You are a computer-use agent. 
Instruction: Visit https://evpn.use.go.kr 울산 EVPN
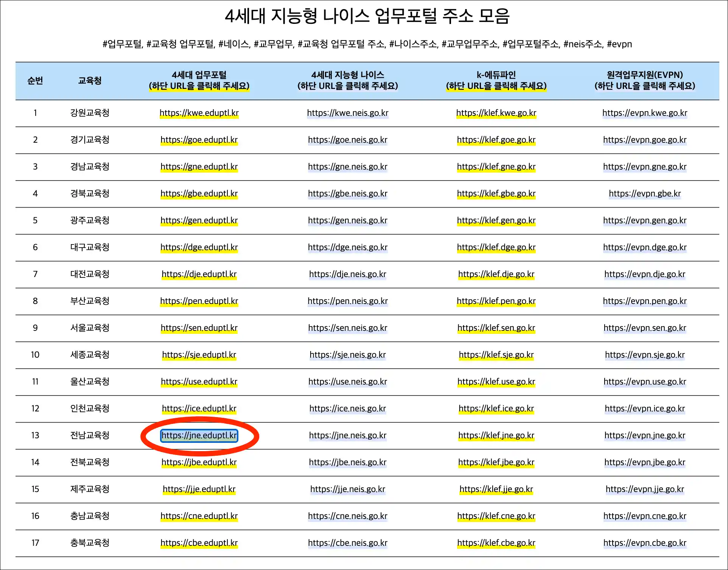(645, 382)
